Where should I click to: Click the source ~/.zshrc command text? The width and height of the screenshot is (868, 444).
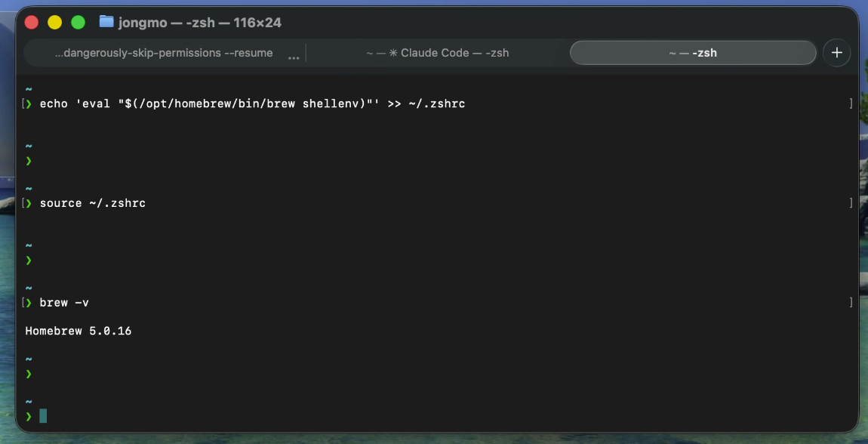coord(93,203)
